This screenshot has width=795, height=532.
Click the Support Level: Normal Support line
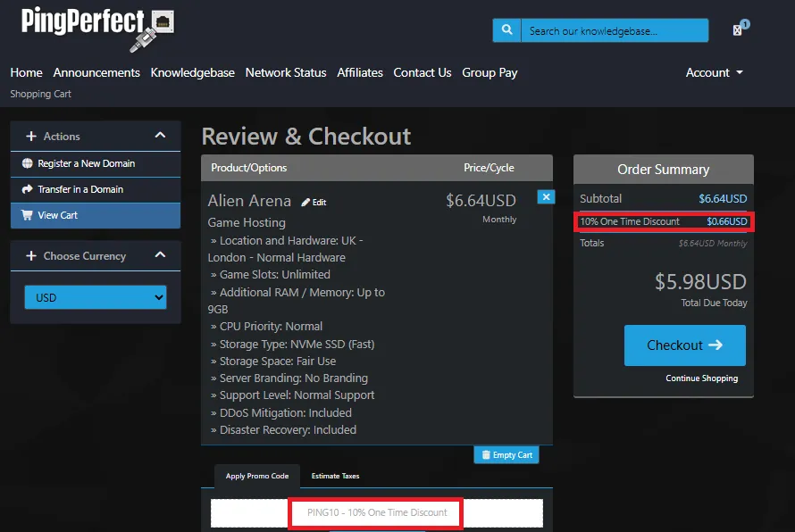point(293,395)
